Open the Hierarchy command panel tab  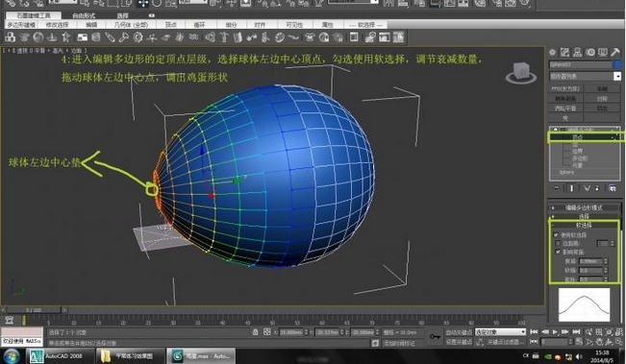point(577,52)
